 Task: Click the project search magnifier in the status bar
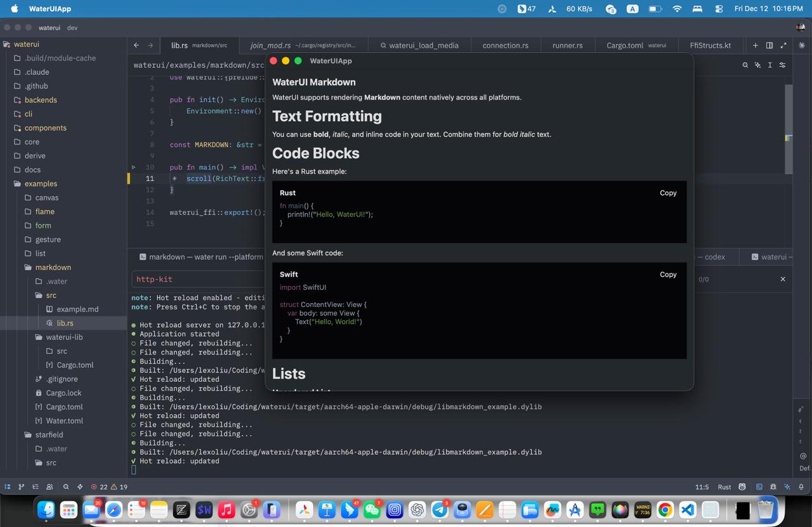66,487
